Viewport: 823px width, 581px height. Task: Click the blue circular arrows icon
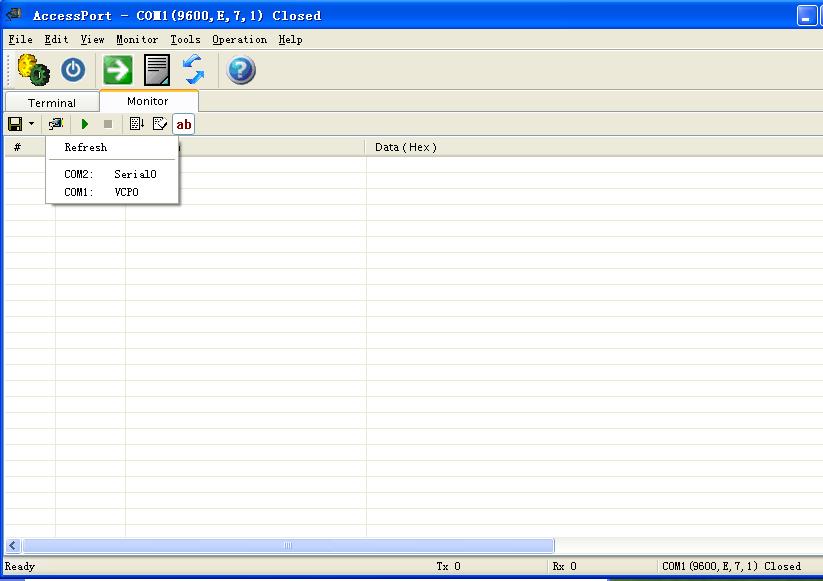[194, 70]
